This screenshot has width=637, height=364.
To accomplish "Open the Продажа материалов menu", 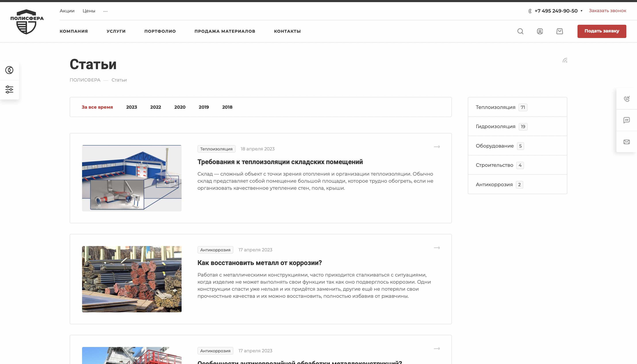I will (225, 31).
